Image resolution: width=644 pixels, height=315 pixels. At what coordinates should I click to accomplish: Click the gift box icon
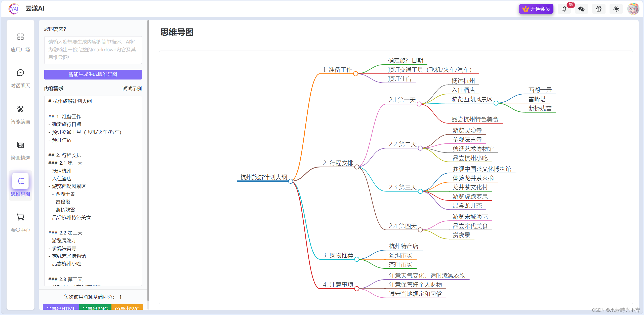(x=599, y=9)
